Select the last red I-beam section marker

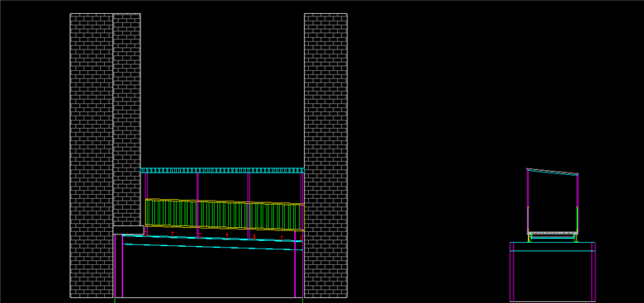coord(301,238)
